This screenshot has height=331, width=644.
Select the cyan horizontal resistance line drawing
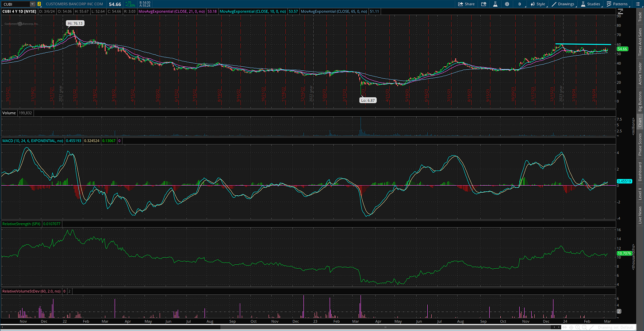[583, 44]
